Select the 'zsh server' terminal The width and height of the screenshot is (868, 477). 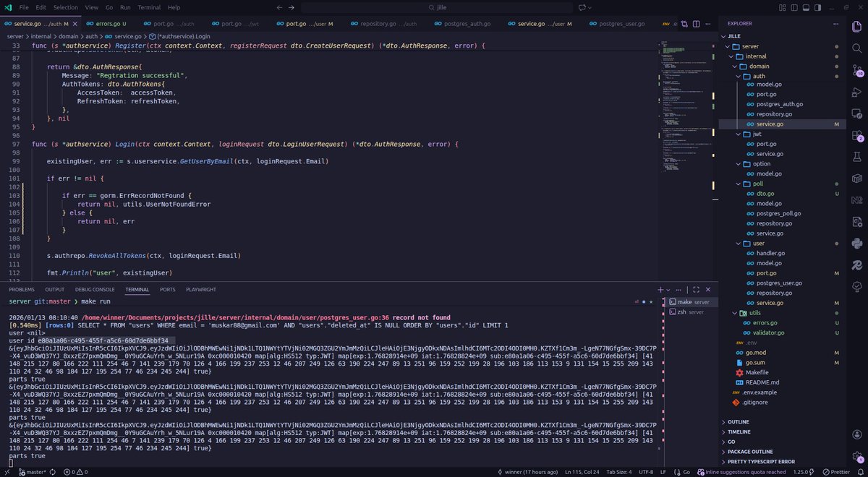[x=692, y=311]
